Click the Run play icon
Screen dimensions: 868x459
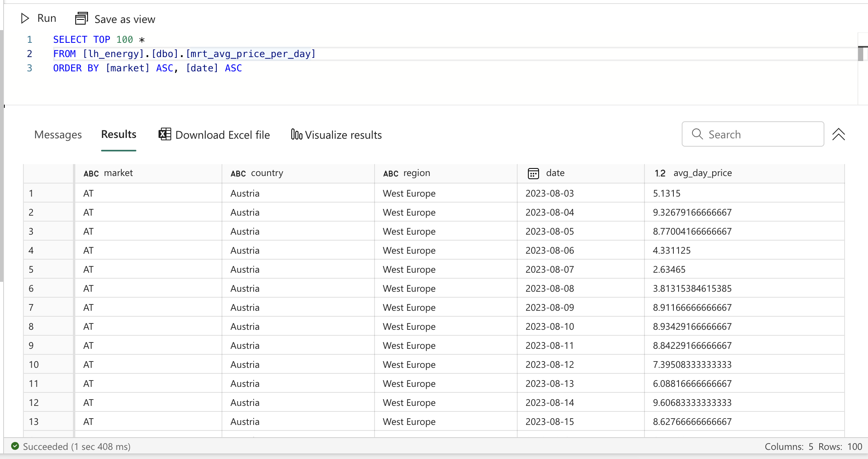click(x=25, y=18)
